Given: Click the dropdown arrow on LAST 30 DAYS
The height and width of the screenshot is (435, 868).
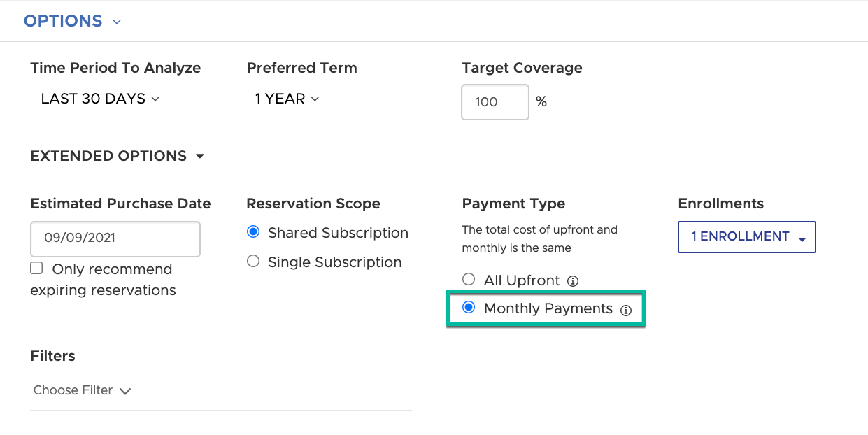Looking at the screenshot, I should [x=155, y=99].
